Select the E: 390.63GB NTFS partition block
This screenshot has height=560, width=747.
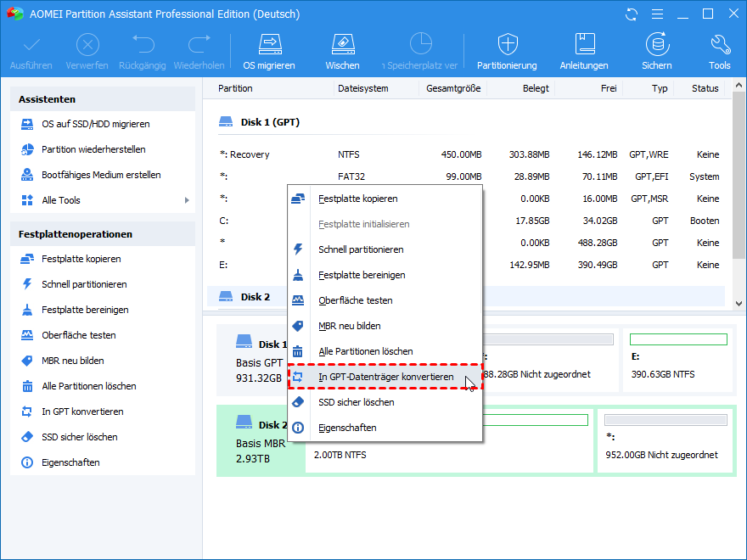(x=678, y=361)
